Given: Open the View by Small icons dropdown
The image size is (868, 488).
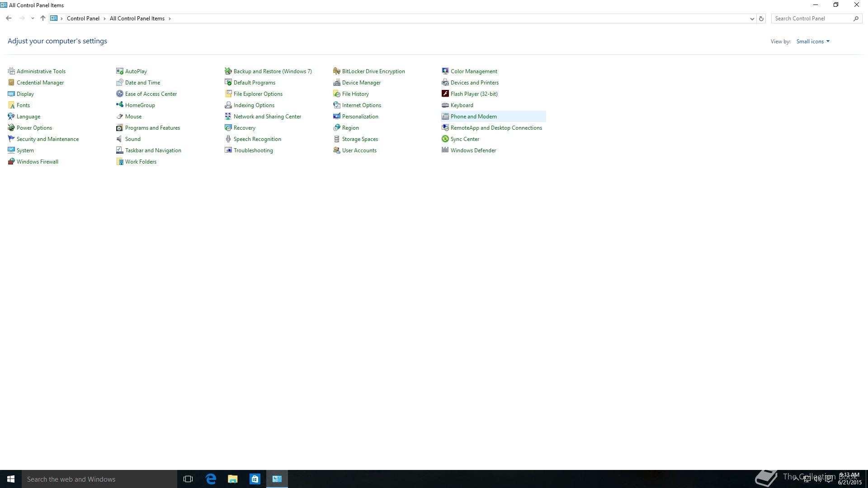Looking at the screenshot, I should tap(813, 42).
